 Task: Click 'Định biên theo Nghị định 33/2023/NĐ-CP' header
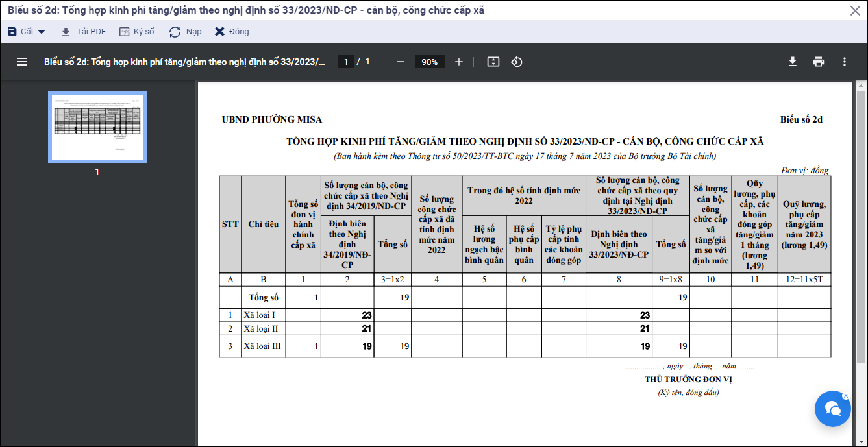click(619, 244)
